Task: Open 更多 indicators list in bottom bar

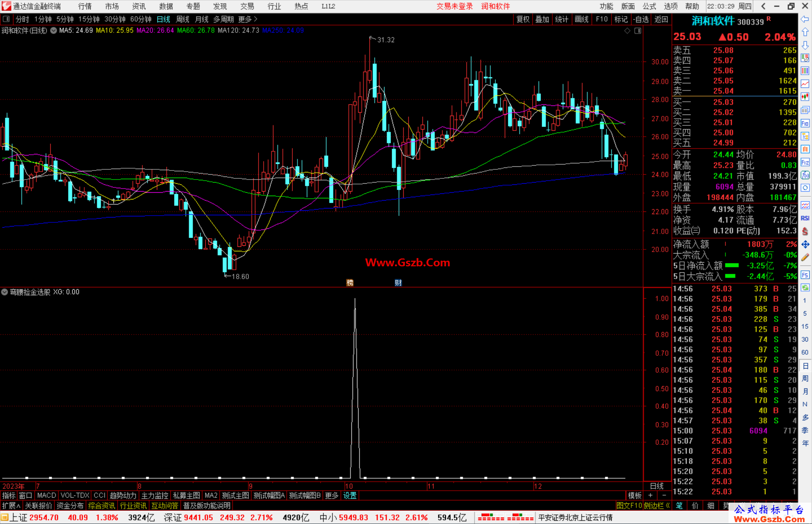Action: click(332, 495)
